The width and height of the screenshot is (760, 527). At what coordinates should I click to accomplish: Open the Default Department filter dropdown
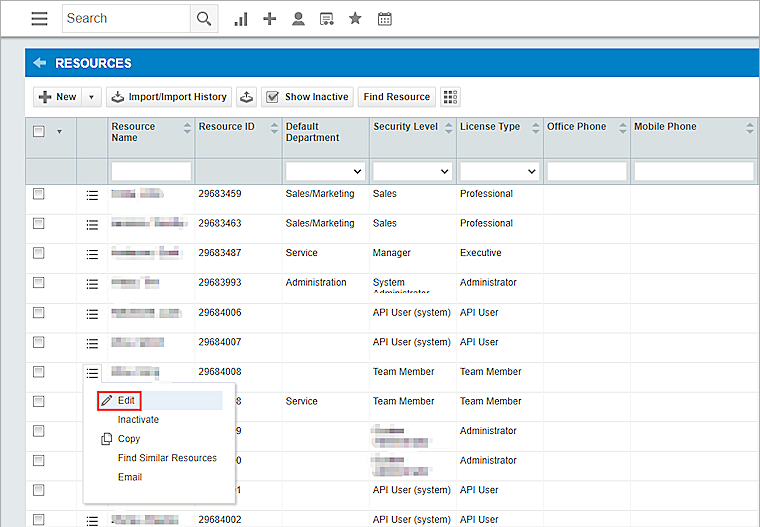tap(324, 171)
